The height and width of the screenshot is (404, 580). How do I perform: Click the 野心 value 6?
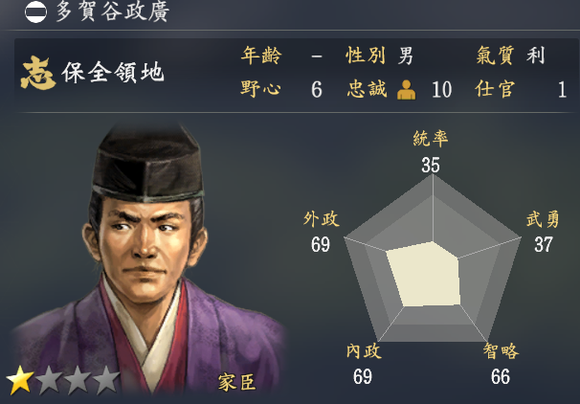pos(316,90)
